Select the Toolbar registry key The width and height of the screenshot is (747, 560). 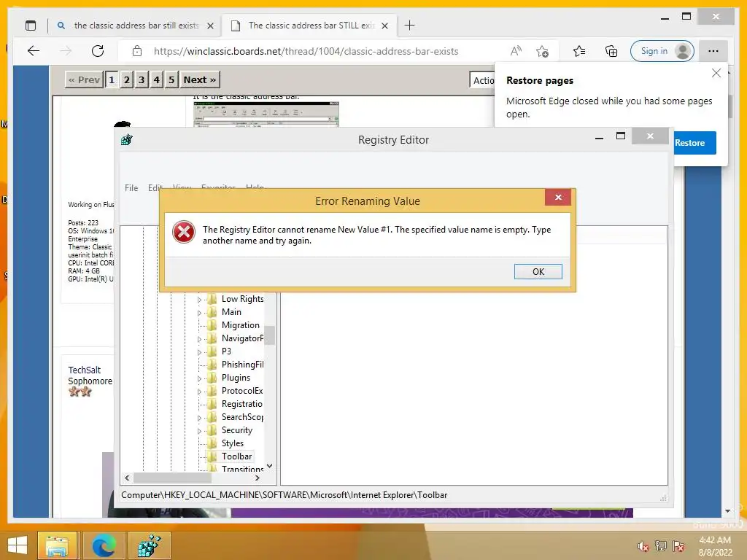point(236,456)
